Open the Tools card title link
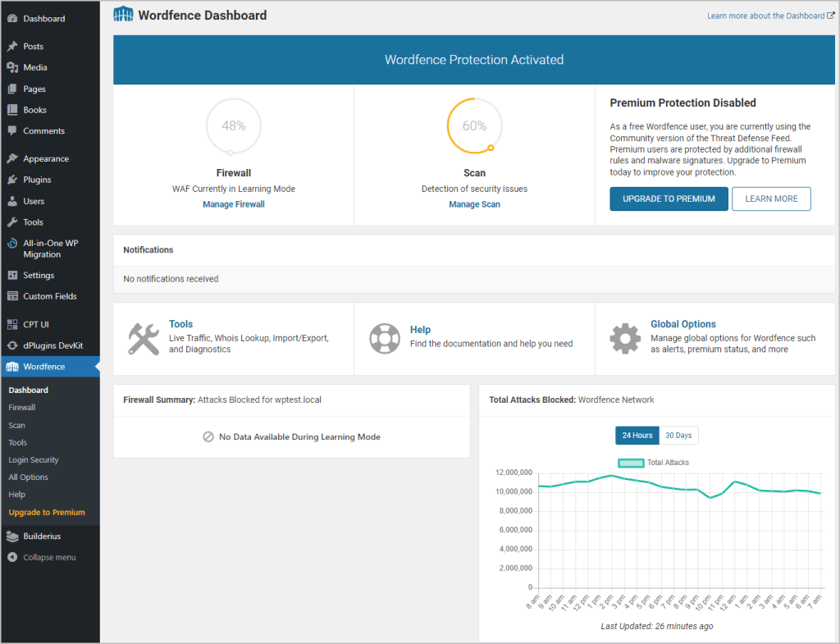Image resolution: width=840 pixels, height=644 pixels. point(180,324)
